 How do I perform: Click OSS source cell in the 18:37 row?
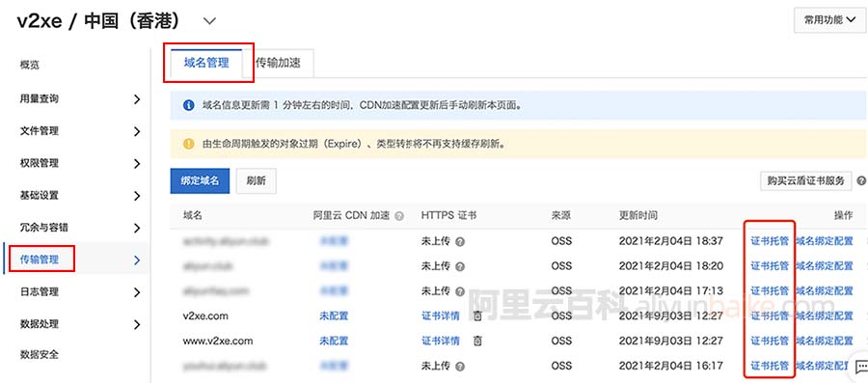pyautogui.click(x=561, y=241)
